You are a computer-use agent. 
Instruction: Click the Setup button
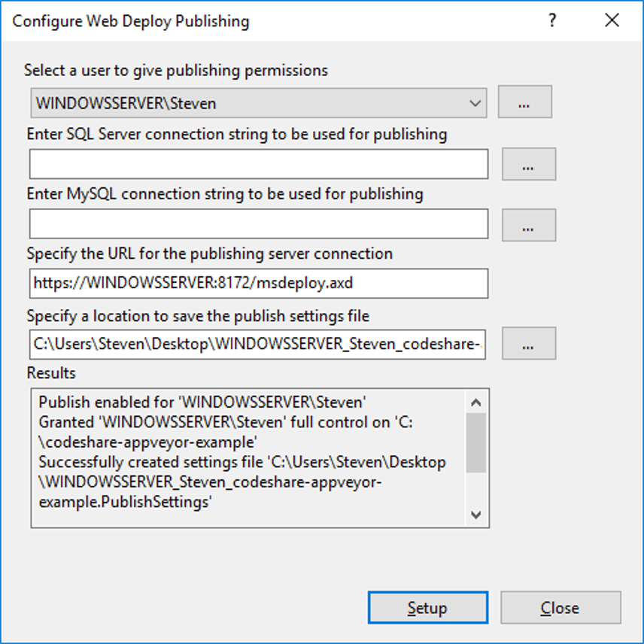[x=427, y=608]
